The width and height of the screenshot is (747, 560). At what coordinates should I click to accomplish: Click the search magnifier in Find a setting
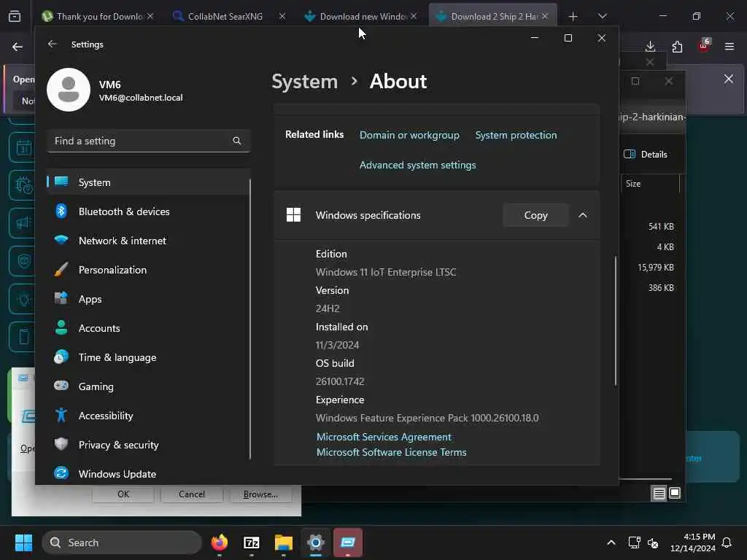click(x=237, y=141)
